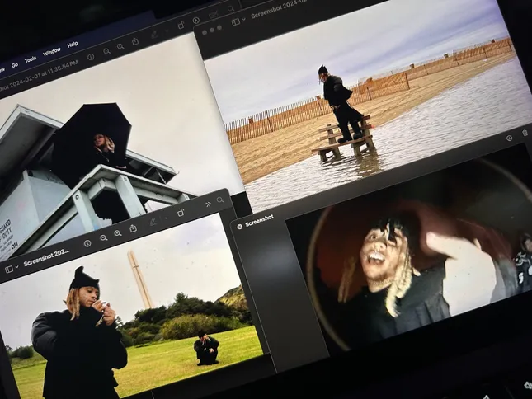Zoom out in the grass field window toolbar
The image size is (532, 399).
click(104, 238)
